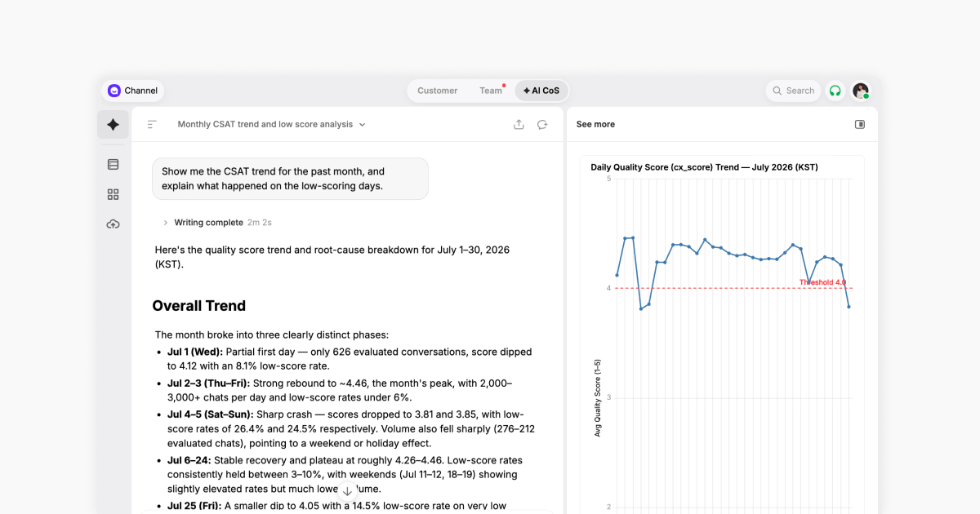The image size is (980, 514).
Task: Click the 'Jul 2–3 (Thu–Fri):' bullet text
Action: pyautogui.click(x=208, y=383)
